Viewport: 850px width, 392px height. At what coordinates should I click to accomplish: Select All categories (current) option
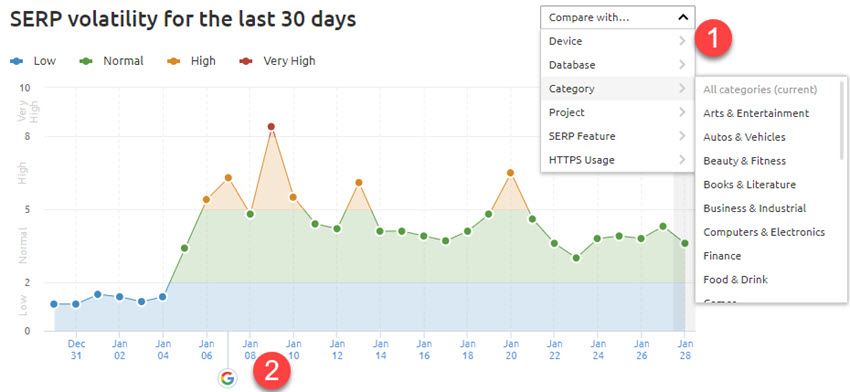760,89
